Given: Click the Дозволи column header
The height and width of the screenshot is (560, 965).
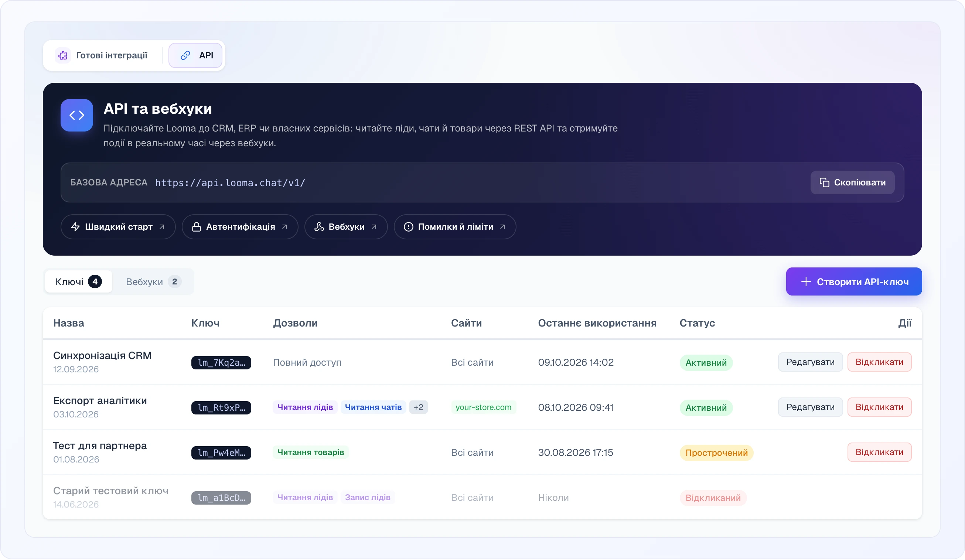Looking at the screenshot, I should click(295, 324).
